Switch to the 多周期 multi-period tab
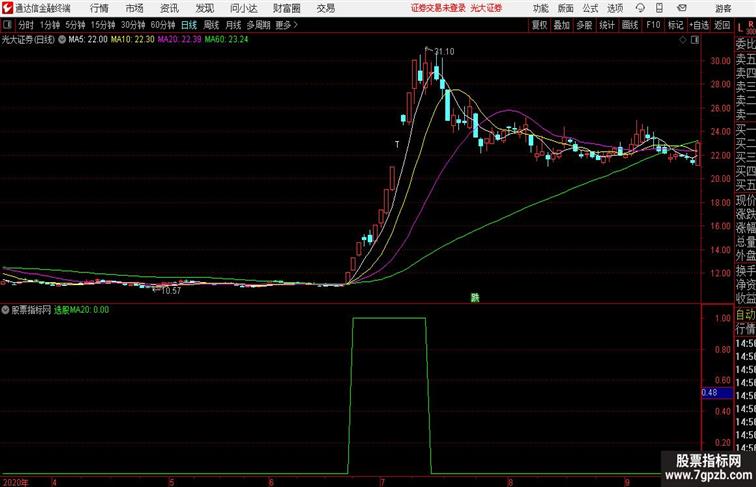Image resolution: width=756 pixels, height=487 pixels. [258, 25]
